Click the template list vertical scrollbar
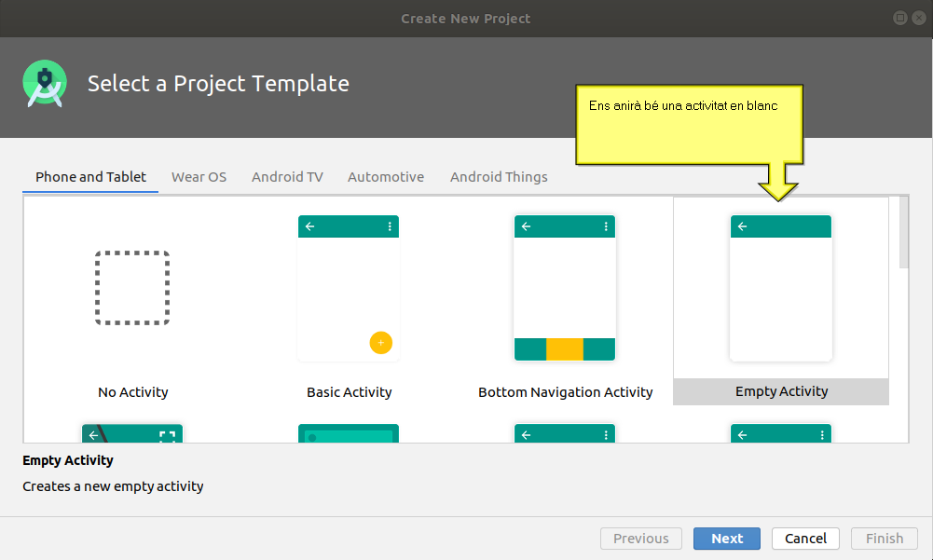This screenshot has width=933, height=560. point(904,233)
